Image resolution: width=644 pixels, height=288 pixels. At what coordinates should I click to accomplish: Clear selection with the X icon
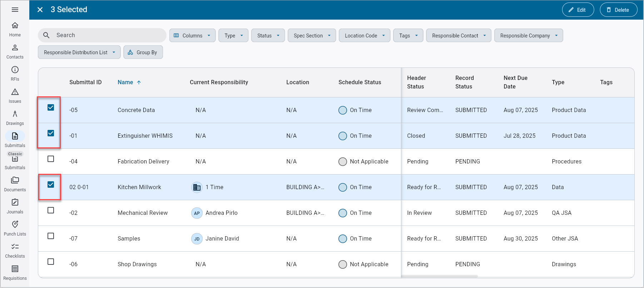pos(40,10)
